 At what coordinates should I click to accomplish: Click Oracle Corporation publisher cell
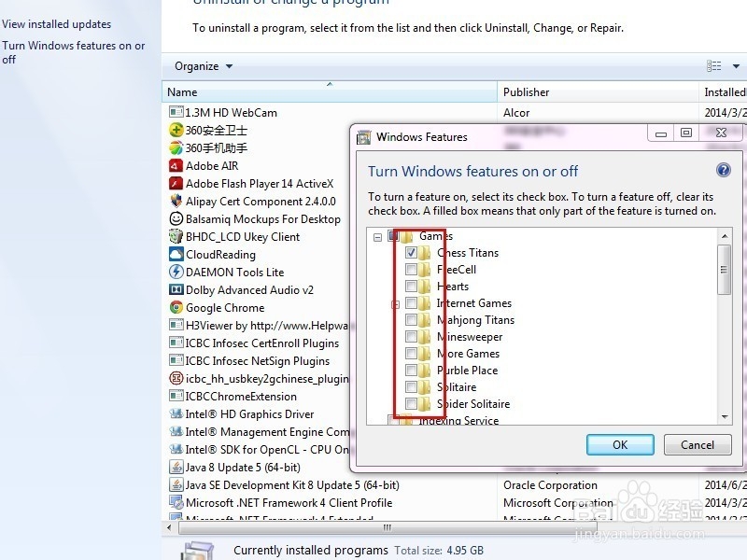point(550,484)
